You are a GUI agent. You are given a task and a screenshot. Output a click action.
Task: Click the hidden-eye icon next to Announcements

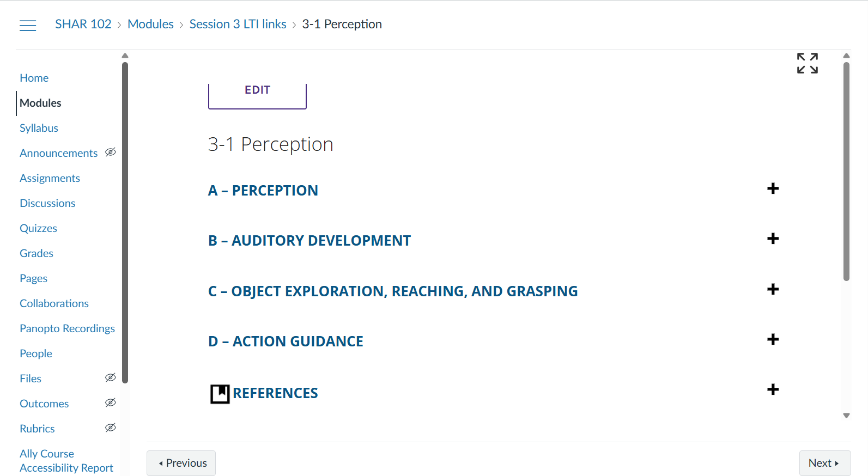pyautogui.click(x=111, y=152)
